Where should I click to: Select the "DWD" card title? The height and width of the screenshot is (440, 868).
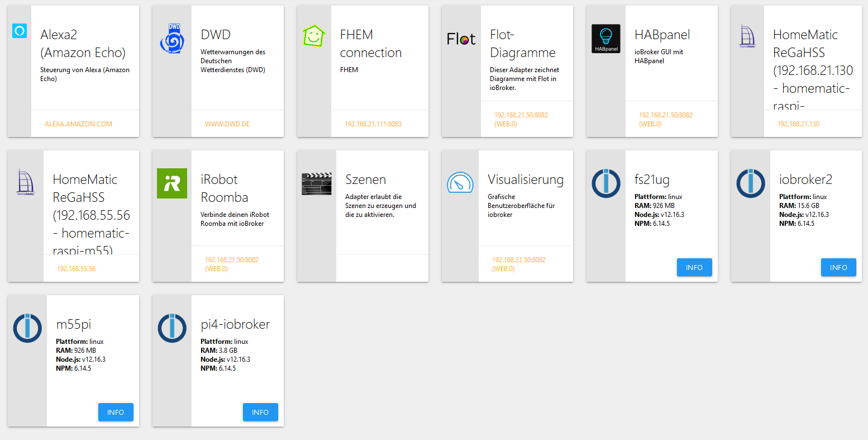216,35
